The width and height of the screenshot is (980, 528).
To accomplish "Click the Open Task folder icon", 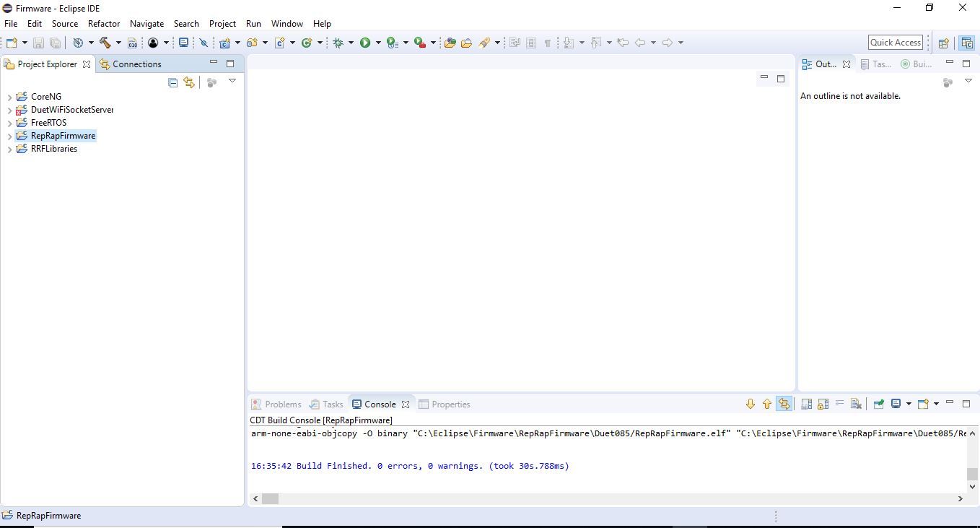I will pyautogui.click(x=466, y=43).
